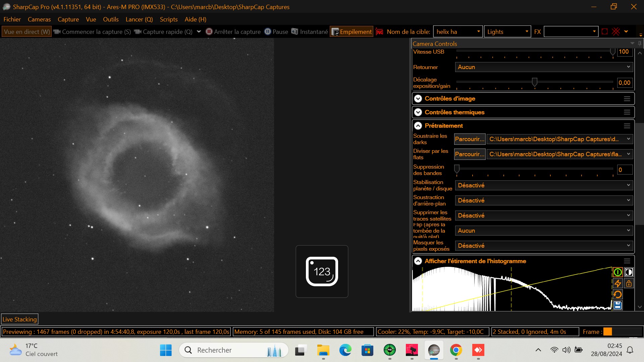The height and width of the screenshot is (362, 644).
Task: Switch to the Live Stacking tab
Action: [19, 319]
